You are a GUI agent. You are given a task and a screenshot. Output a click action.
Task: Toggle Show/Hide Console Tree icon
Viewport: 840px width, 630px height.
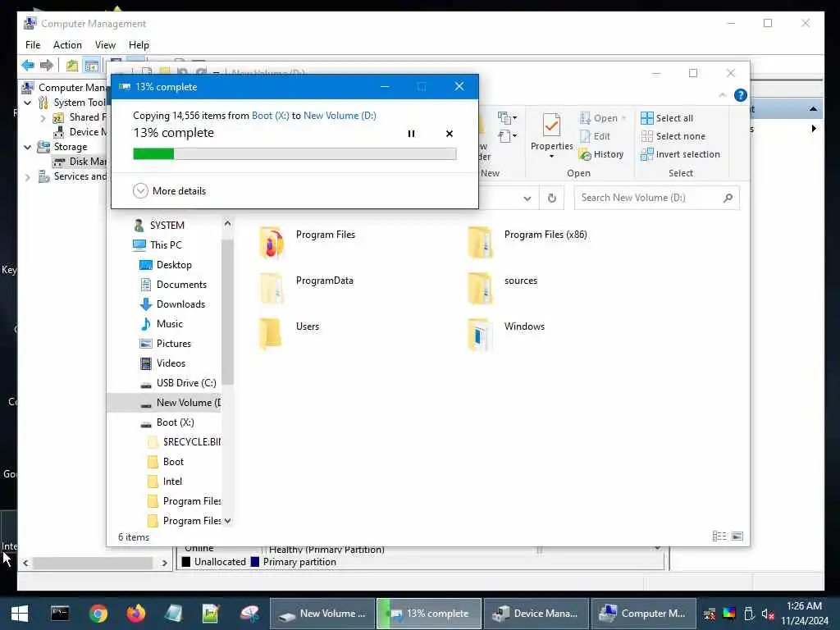(x=92, y=66)
